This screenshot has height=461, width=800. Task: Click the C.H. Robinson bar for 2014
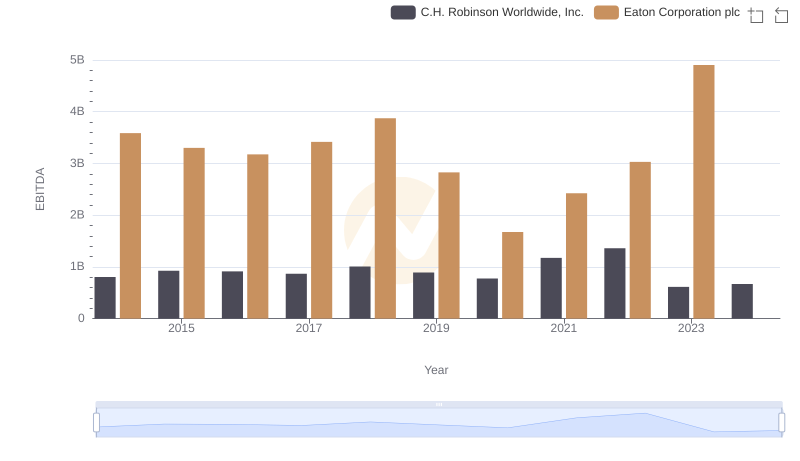coord(105,298)
